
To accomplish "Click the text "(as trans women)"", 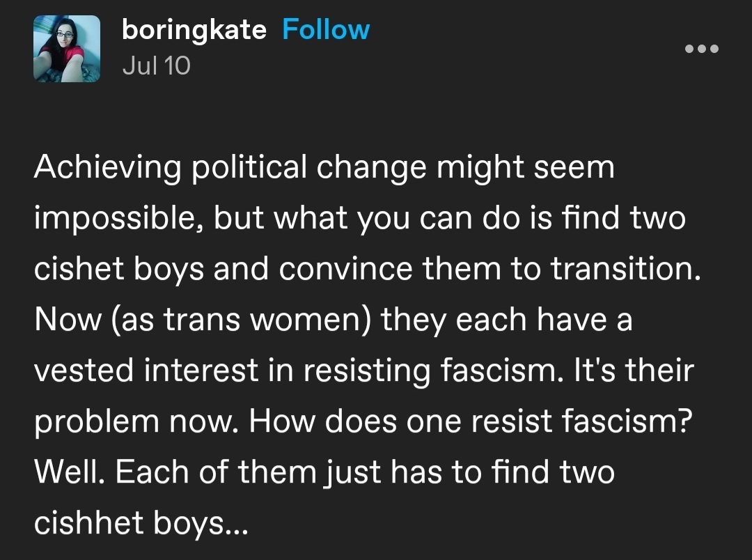I will tap(241, 320).
